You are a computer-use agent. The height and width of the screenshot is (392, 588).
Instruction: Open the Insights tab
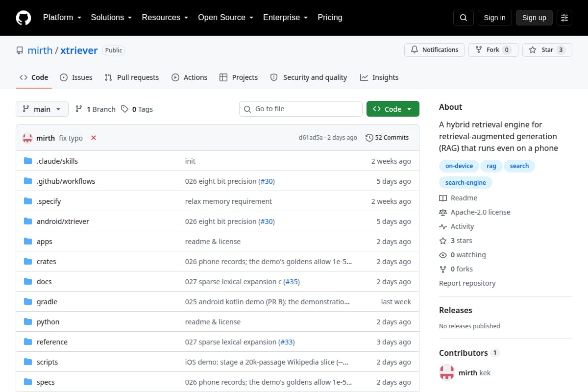coord(379,77)
